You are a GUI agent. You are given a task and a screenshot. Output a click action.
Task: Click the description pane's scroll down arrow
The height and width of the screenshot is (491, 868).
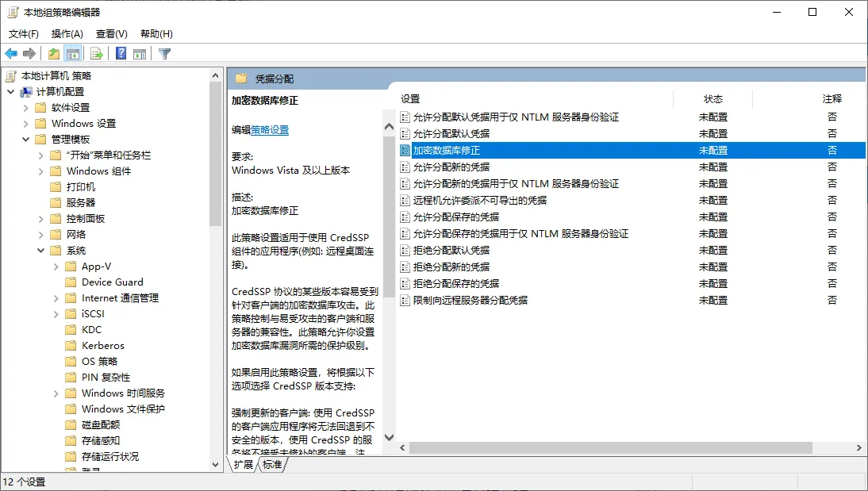(x=389, y=437)
